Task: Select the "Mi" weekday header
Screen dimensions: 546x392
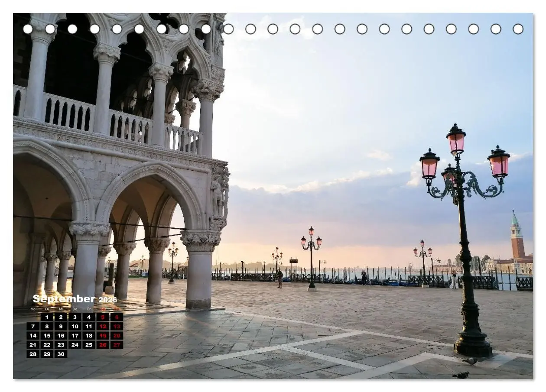Action: coord(61,309)
